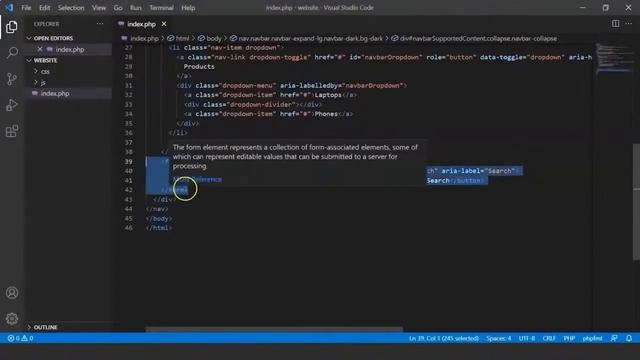The height and width of the screenshot is (360, 640).
Task: Click the vertical editor scrollbar
Action: pyautogui.click(x=636, y=202)
